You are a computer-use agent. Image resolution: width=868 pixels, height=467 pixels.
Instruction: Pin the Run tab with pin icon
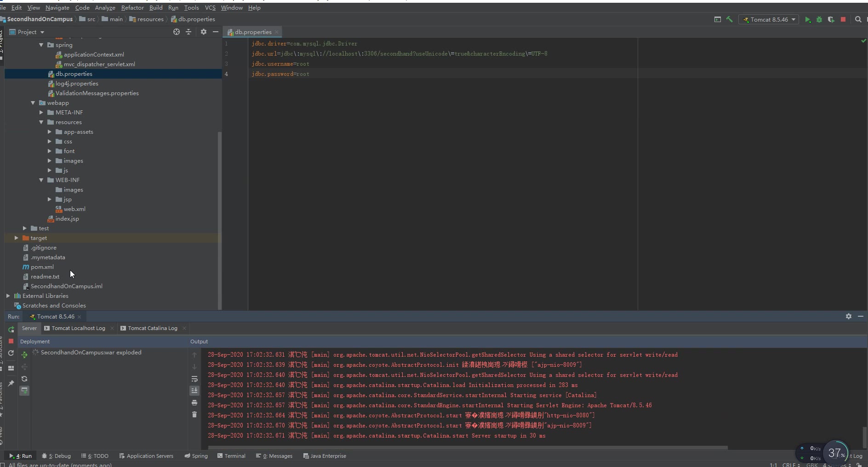(11, 383)
